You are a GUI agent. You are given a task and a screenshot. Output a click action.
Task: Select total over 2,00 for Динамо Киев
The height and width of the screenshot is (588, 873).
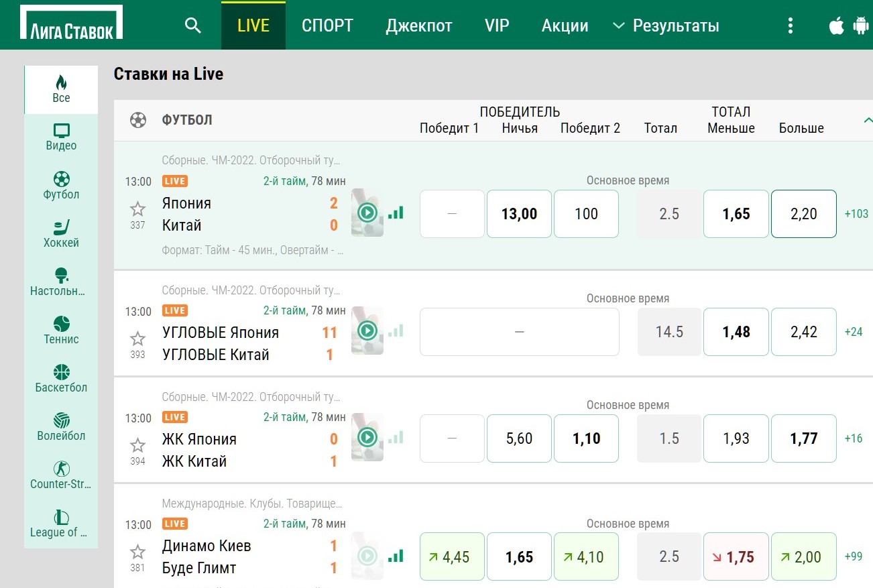pos(804,556)
